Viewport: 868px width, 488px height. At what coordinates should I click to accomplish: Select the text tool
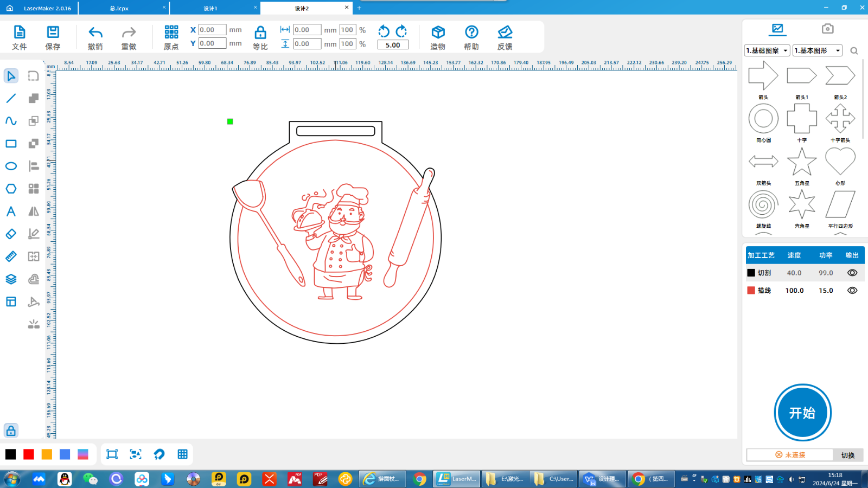coord(11,211)
